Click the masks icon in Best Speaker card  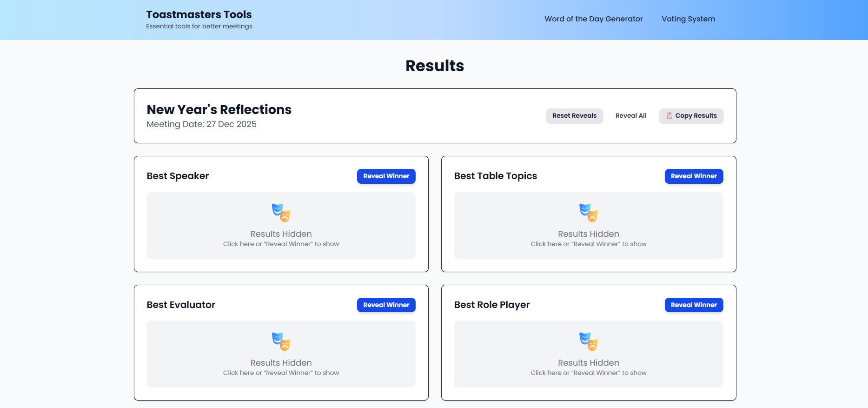click(x=281, y=213)
